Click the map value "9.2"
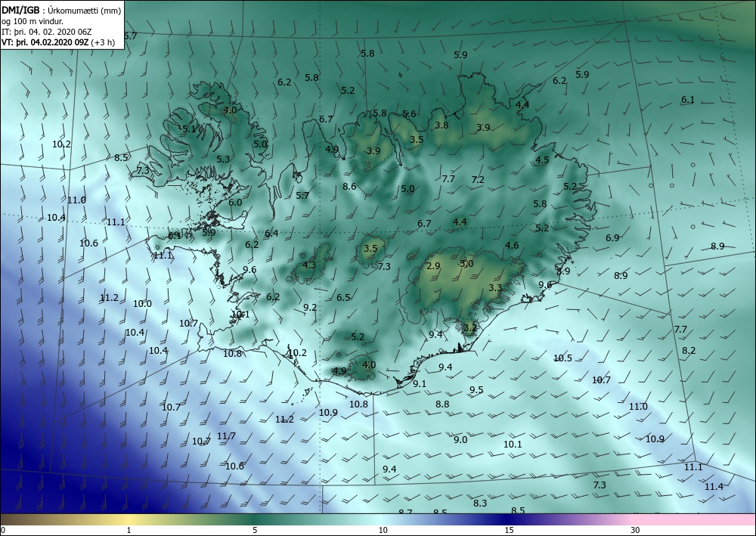756x536 pixels. pos(310,307)
